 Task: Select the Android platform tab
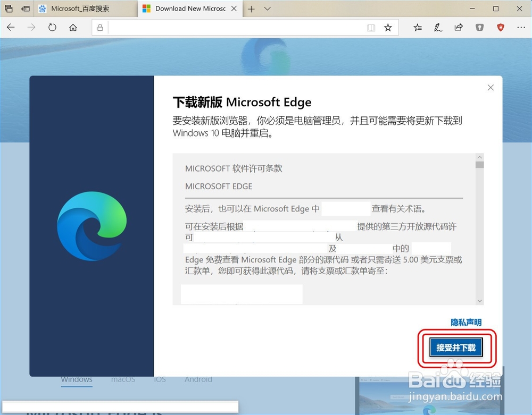tap(198, 379)
